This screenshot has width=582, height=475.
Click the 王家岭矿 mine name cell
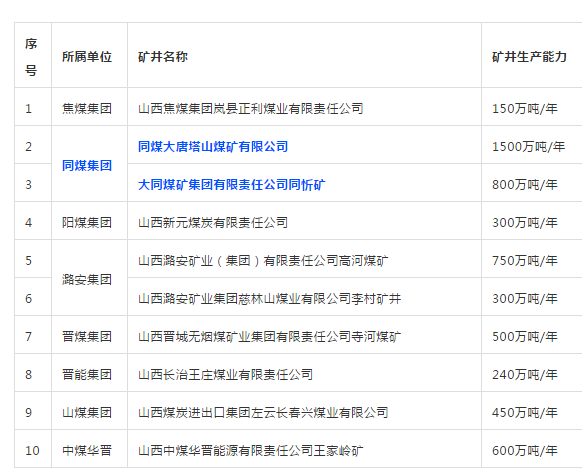point(304,449)
